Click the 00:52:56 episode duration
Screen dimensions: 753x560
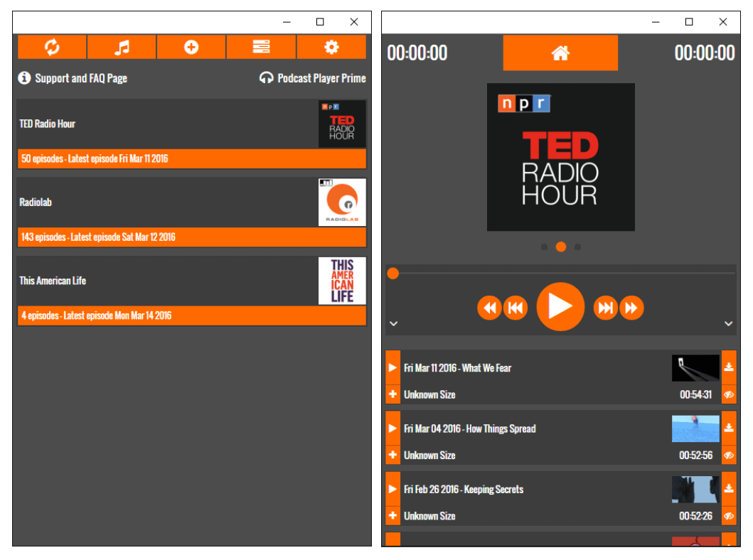coord(696,455)
